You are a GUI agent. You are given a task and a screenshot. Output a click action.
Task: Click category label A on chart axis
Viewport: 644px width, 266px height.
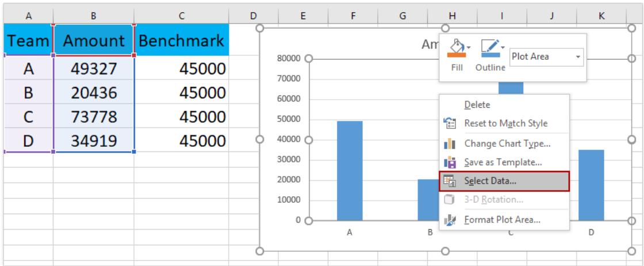[x=350, y=232]
